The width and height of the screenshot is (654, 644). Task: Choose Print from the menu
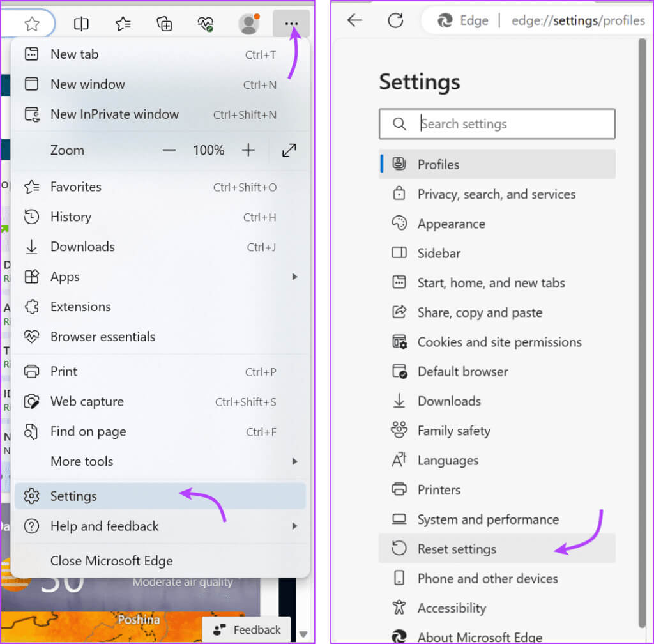coord(160,372)
